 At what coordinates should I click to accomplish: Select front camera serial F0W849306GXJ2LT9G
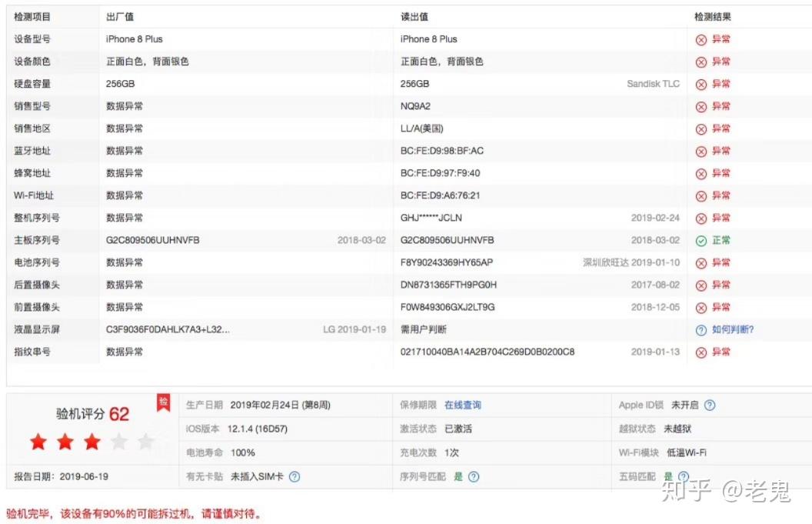[x=448, y=307]
